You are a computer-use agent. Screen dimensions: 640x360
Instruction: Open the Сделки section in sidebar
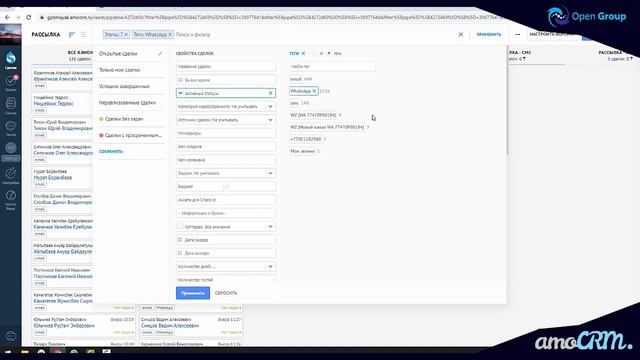(11, 60)
